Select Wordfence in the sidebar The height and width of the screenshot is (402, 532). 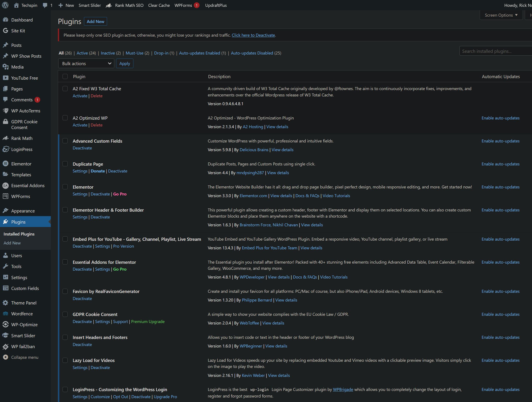22,314
